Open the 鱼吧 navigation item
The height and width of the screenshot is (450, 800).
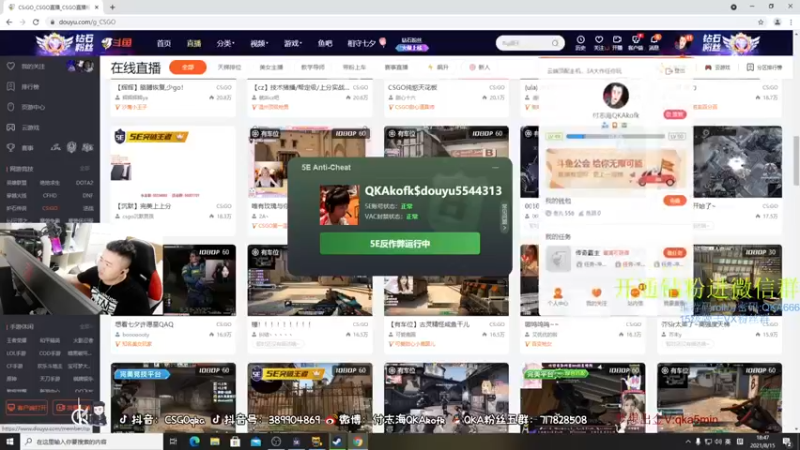point(325,43)
